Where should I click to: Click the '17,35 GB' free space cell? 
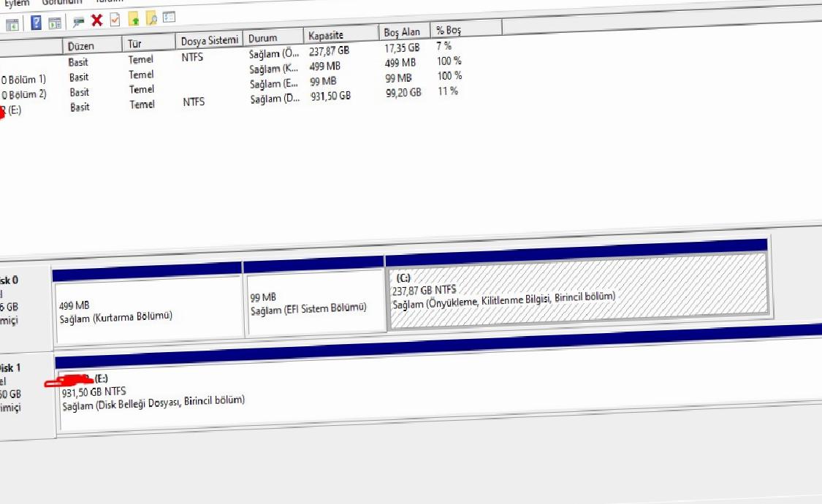point(402,47)
